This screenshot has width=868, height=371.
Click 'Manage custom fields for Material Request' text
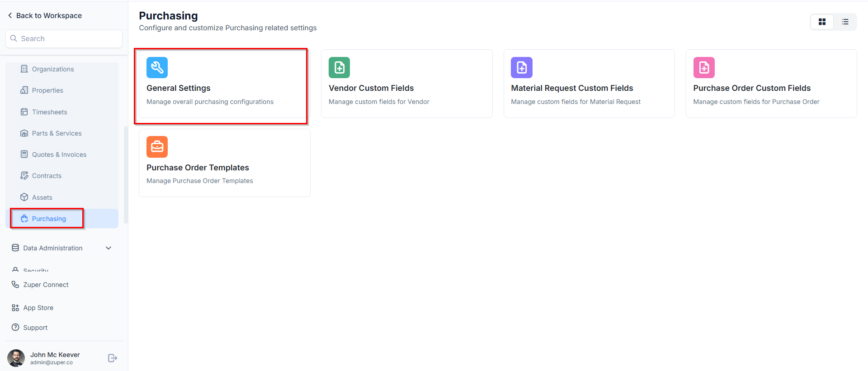576,102
